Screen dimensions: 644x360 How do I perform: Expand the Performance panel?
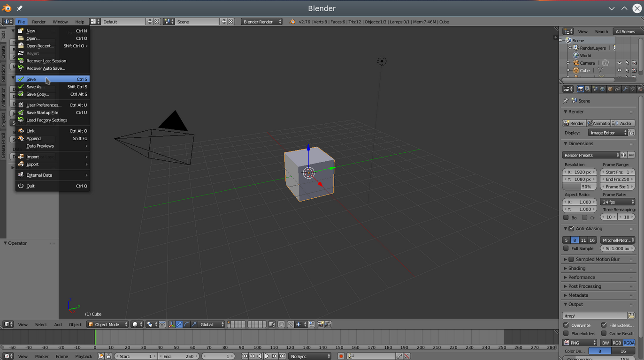[582, 277]
